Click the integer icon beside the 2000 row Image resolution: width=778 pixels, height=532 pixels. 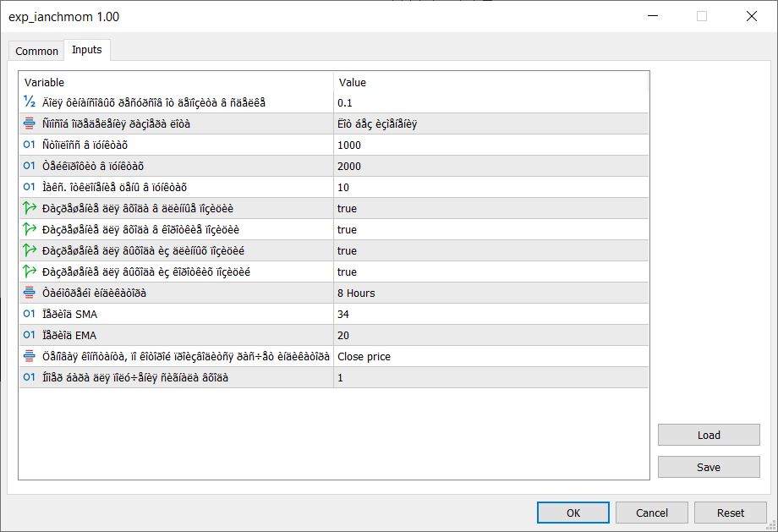(x=30, y=166)
